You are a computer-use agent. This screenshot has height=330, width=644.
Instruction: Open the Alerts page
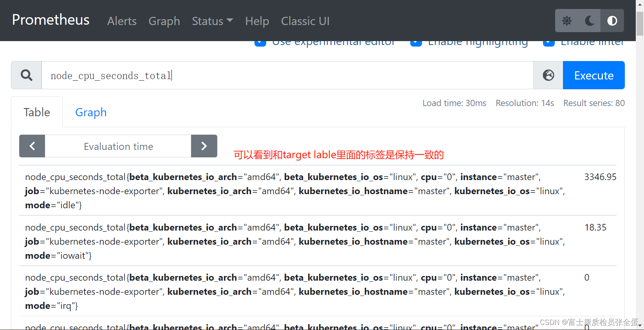(x=122, y=21)
